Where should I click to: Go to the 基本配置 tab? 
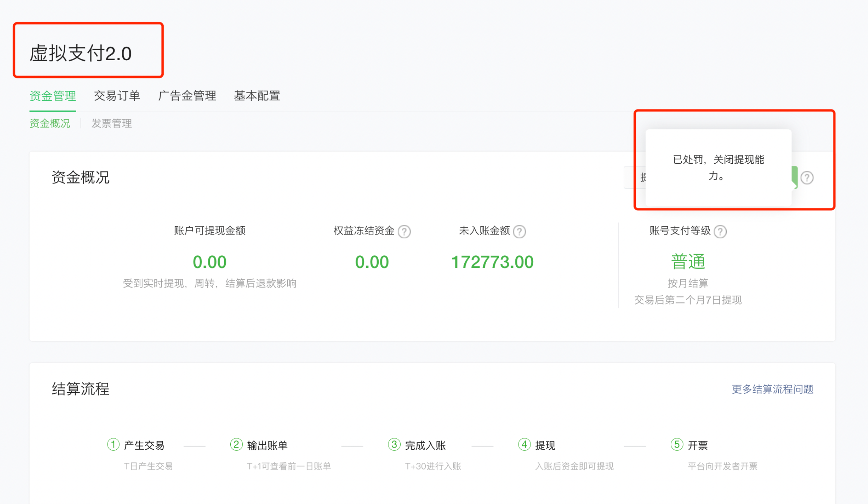point(257,96)
